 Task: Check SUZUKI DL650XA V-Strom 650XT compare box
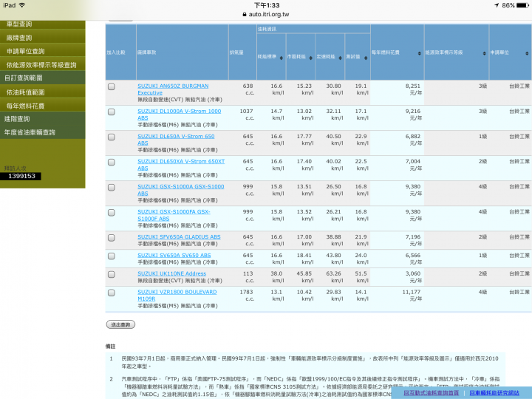tap(112, 162)
